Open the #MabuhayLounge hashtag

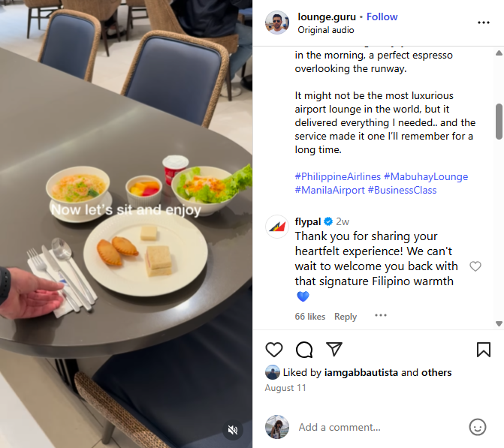click(426, 176)
